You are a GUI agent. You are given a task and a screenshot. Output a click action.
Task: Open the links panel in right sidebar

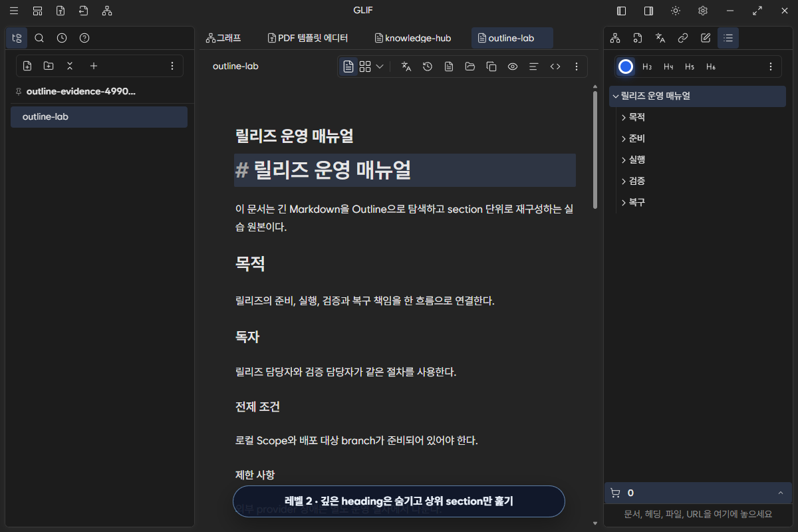click(683, 38)
